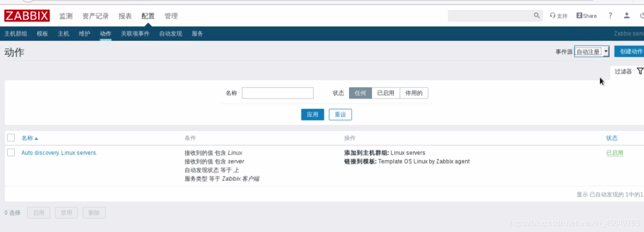Go to 主机群组 submenu
The height and width of the screenshot is (232, 644).
[16, 33]
